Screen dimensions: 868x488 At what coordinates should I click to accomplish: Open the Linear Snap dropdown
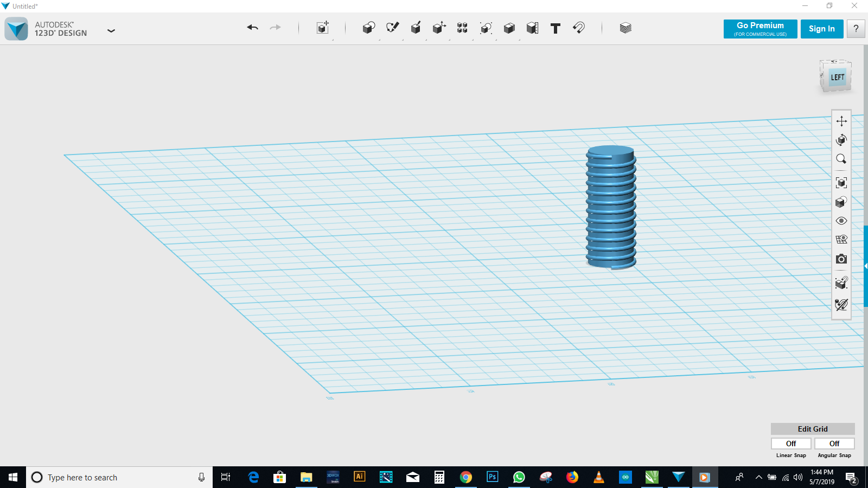[x=791, y=444]
